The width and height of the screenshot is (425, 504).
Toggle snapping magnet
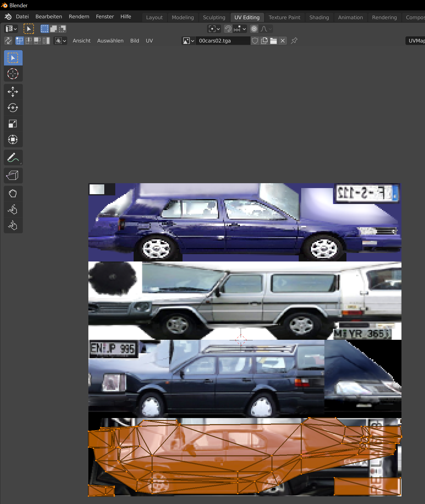tap(228, 29)
